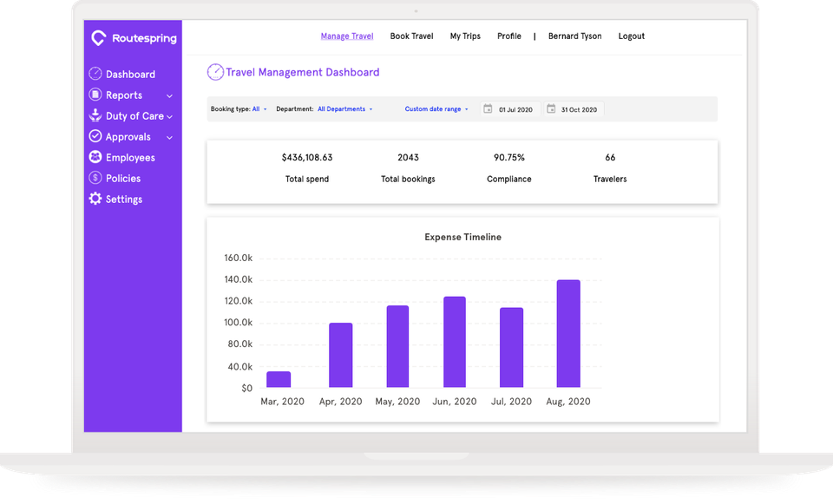
Task: Click the 66 travelers value
Action: pyautogui.click(x=610, y=157)
